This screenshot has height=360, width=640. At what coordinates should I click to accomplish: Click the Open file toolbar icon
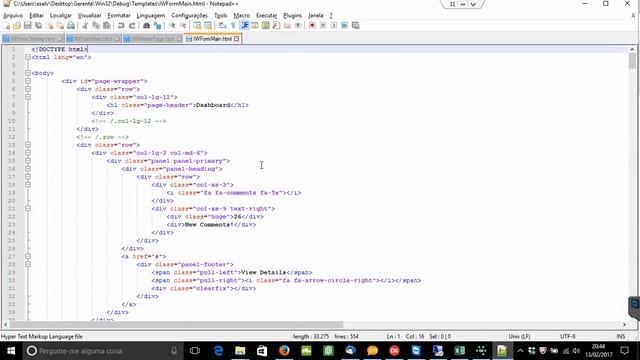pyautogui.click(x=17, y=26)
